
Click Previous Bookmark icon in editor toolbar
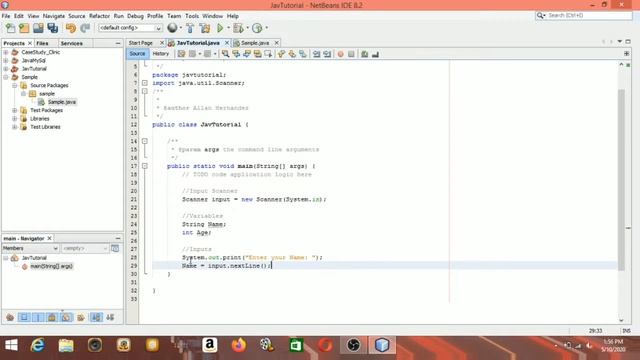(281, 54)
